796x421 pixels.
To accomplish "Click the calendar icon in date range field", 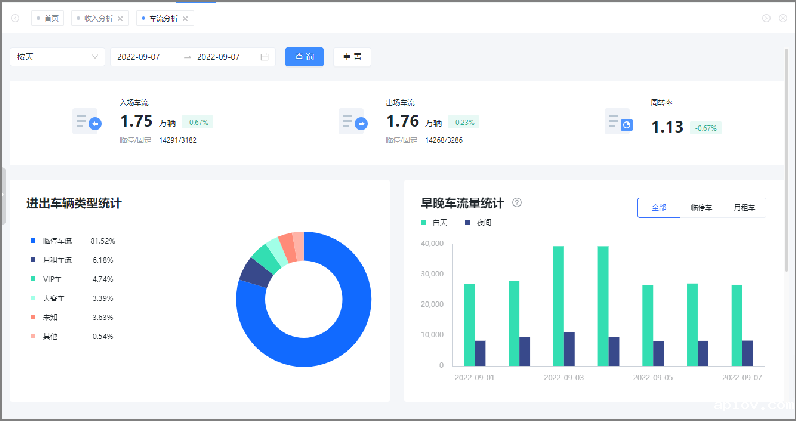I will pyautogui.click(x=264, y=57).
